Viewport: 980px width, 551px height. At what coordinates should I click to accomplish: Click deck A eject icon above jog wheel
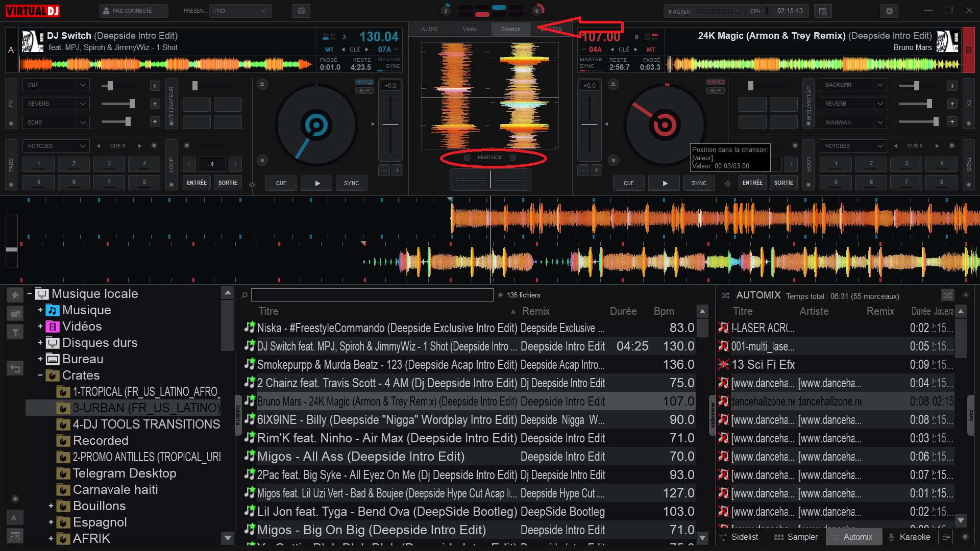click(262, 84)
